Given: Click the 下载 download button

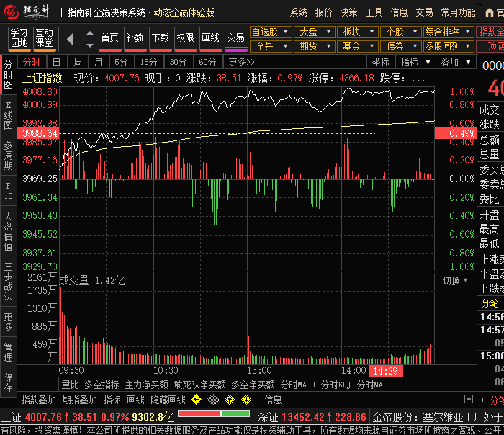Looking at the screenshot, I should (x=160, y=38).
